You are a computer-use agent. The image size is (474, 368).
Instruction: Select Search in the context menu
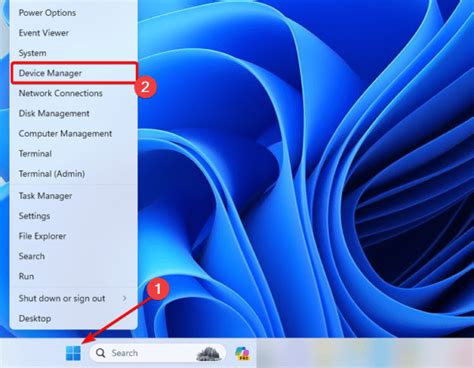(x=74, y=256)
